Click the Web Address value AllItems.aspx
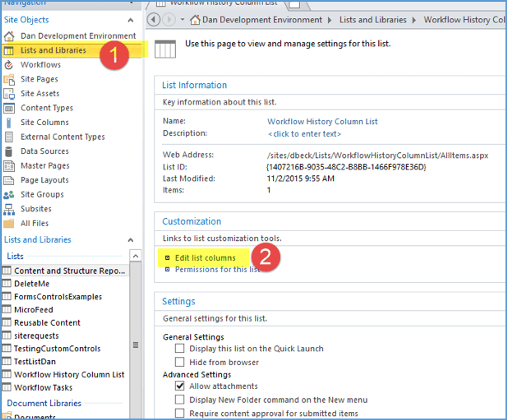 (x=377, y=155)
